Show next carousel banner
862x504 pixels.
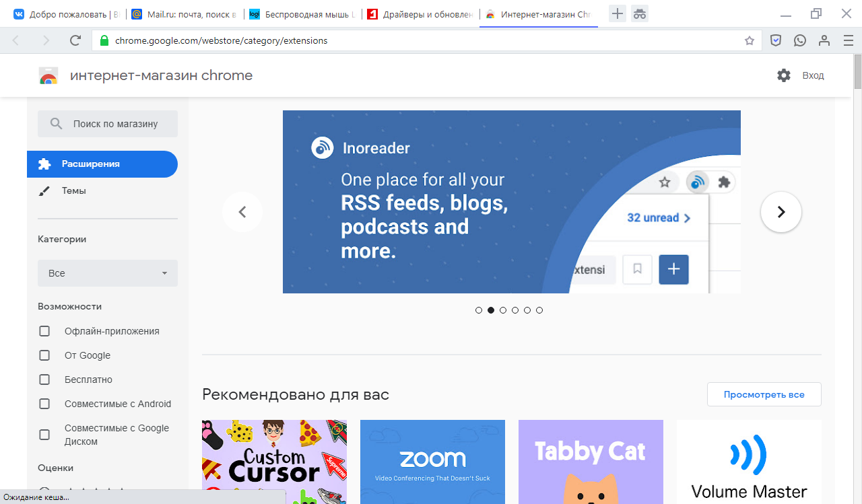click(x=781, y=212)
